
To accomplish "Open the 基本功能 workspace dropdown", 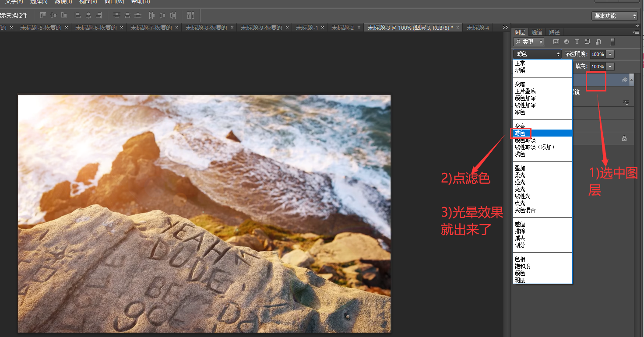I will (615, 16).
